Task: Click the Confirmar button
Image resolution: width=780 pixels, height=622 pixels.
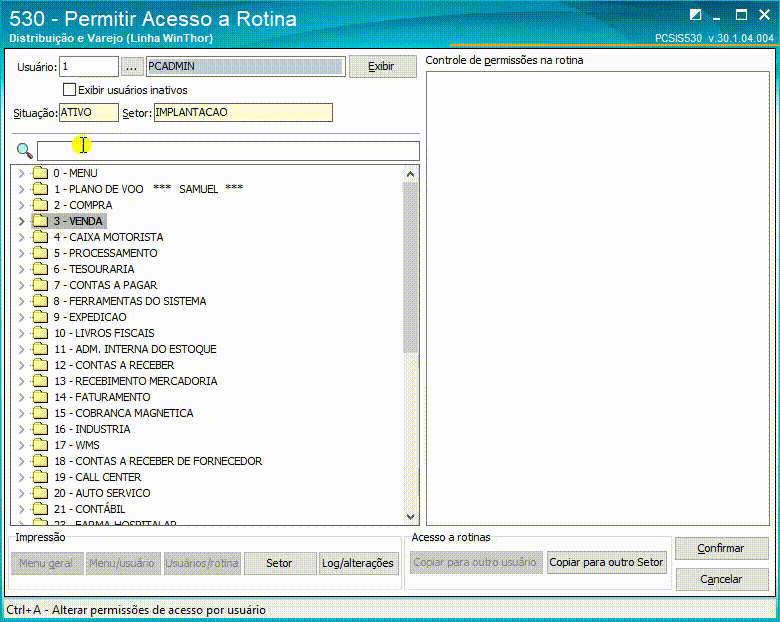Action: [721, 548]
